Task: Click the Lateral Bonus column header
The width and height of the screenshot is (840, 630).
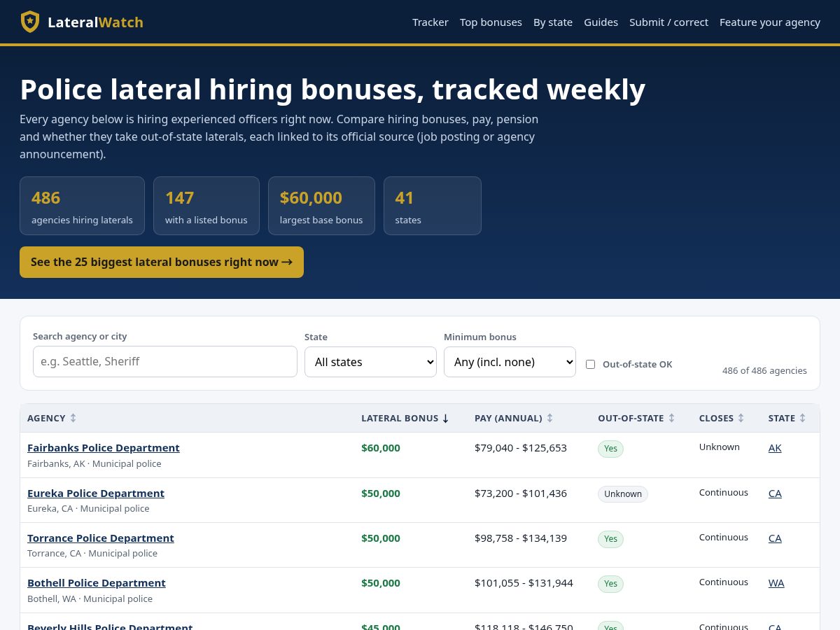Action: pos(405,418)
